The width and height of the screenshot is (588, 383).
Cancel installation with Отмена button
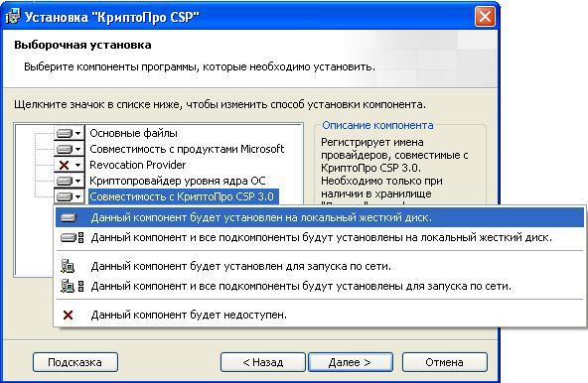444,362
